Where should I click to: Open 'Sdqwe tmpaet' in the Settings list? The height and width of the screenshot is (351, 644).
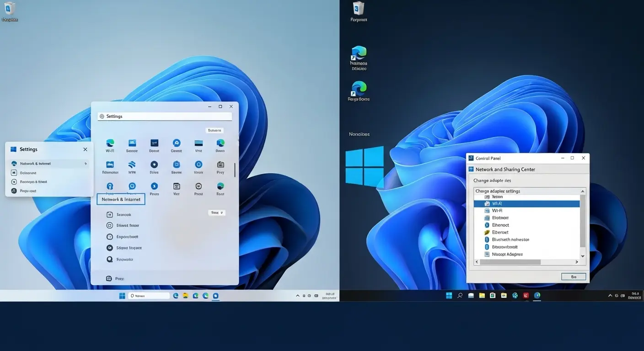[124, 248]
